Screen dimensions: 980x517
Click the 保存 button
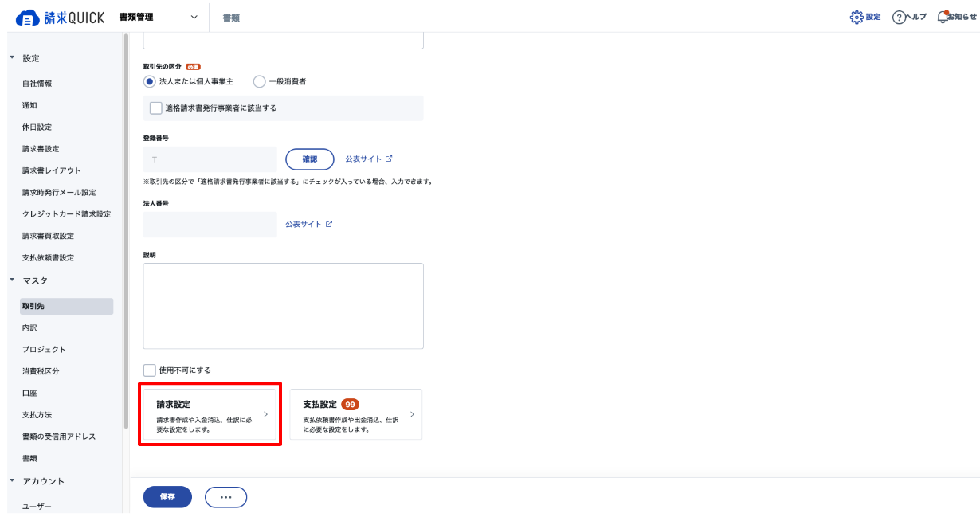167,496
